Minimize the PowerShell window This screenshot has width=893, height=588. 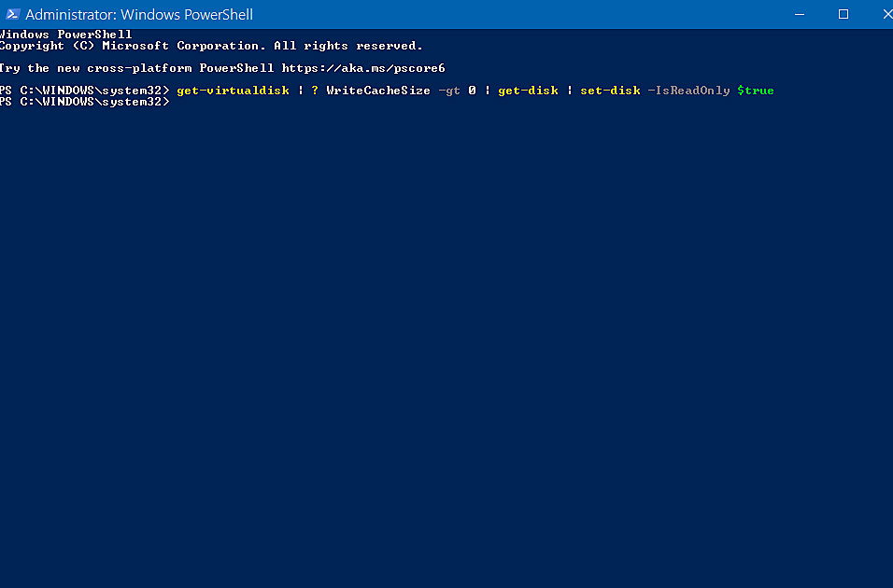800,14
